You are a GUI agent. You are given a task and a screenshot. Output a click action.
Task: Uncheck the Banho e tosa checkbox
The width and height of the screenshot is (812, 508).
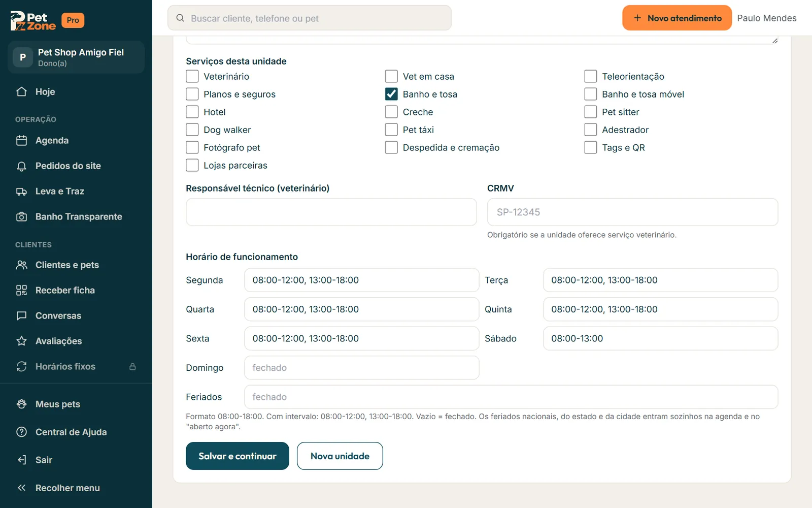[x=391, y=94]
